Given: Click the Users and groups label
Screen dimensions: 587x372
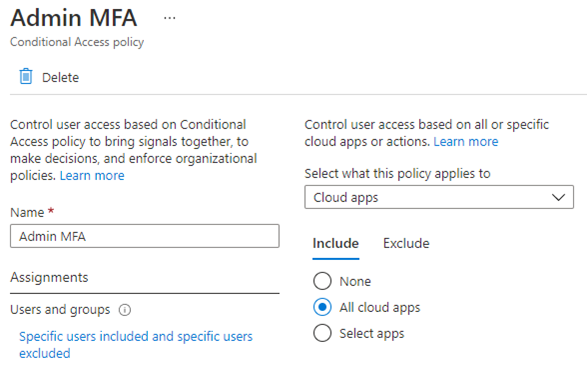Looking at the screenshot, I should point(60,310).
